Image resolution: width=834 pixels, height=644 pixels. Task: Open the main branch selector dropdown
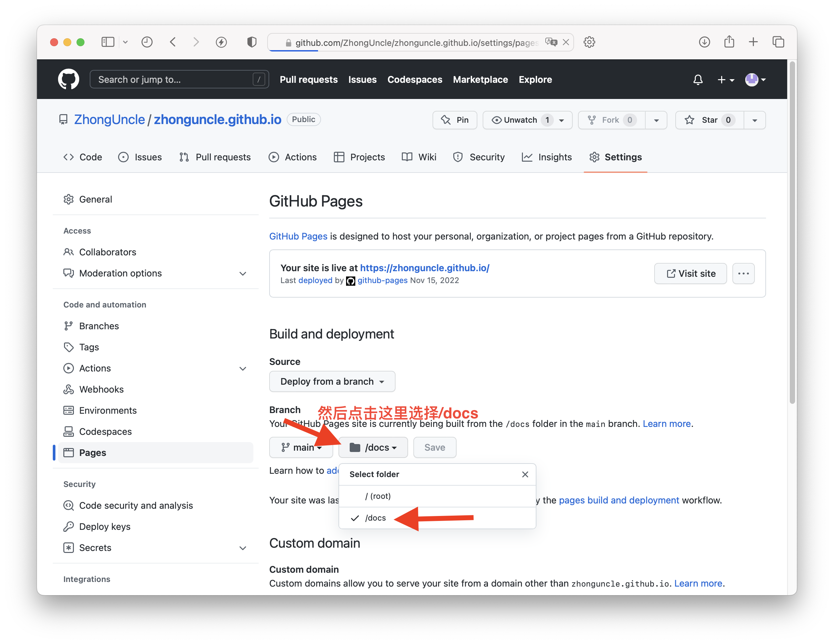pos(301,447)
